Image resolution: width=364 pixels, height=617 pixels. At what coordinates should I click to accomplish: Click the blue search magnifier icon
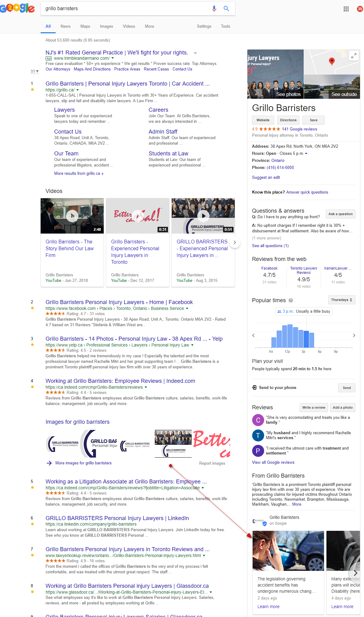tap(226, 9)
